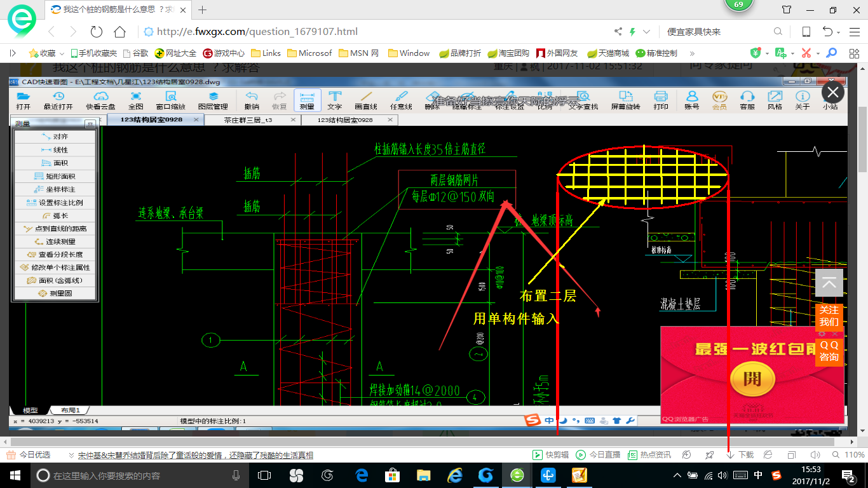Screen dimensions: 868x488
Task: Click the blue magnifier extension icon
Action: tap(831, 53)
